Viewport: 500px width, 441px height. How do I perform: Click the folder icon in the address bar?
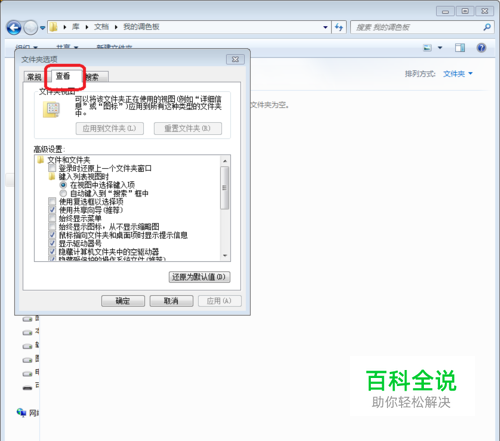[x=54, y=27]
